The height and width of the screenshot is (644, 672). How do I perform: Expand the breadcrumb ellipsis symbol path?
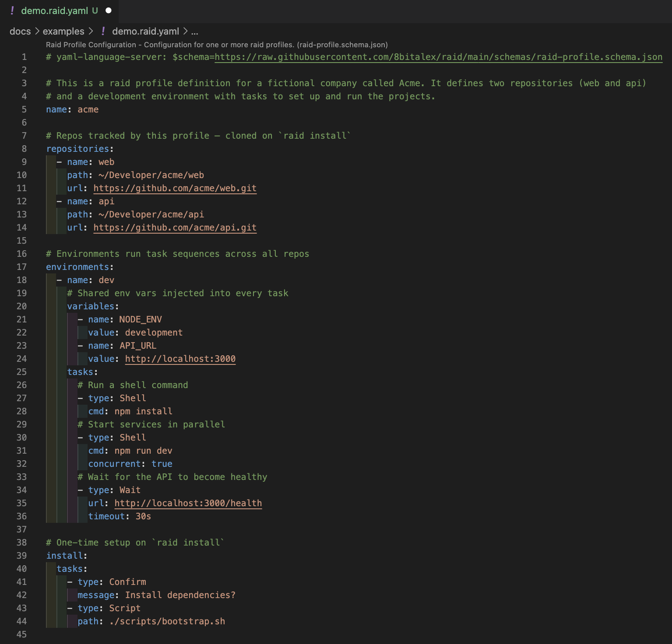195,31
